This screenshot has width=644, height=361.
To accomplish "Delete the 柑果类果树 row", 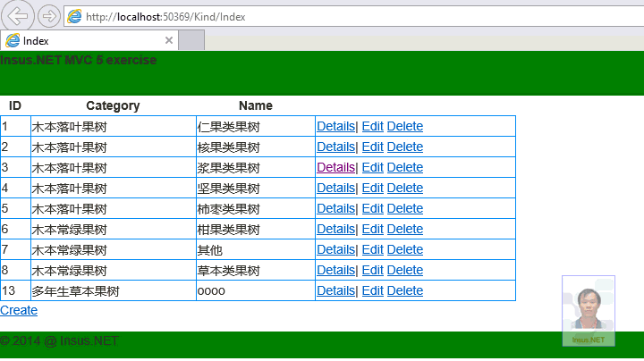I will click(x=405, y=229).
